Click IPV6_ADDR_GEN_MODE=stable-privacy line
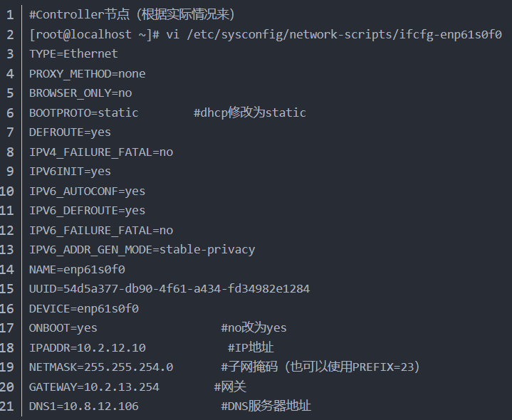The image size is (512, 420). pyautogui.click(x=142, y=250)
